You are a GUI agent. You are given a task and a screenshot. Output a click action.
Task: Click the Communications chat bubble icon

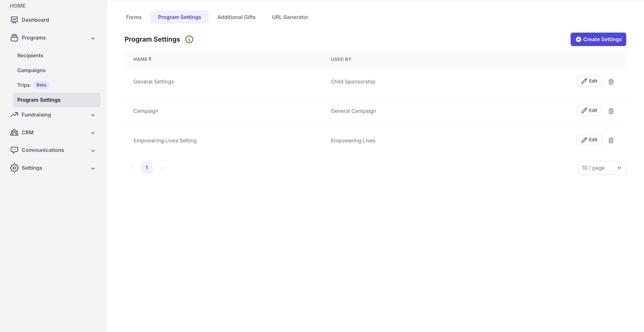(x=14, y=150)
